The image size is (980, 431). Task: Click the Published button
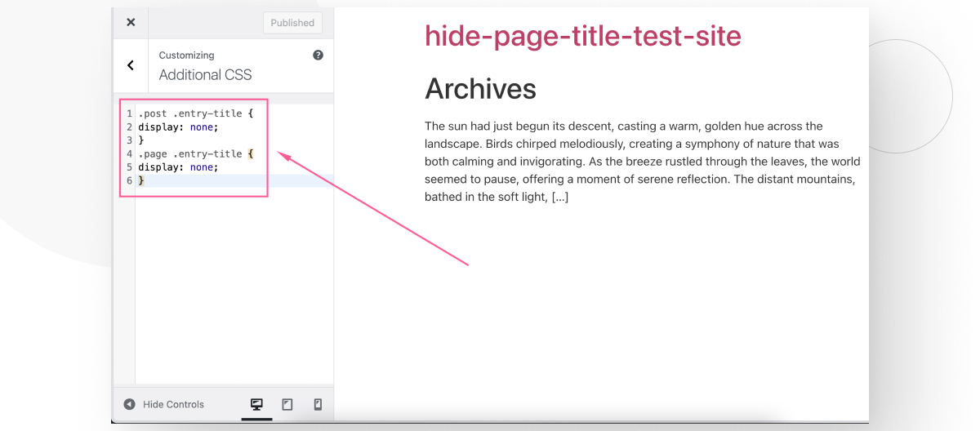tap(292, 23)
